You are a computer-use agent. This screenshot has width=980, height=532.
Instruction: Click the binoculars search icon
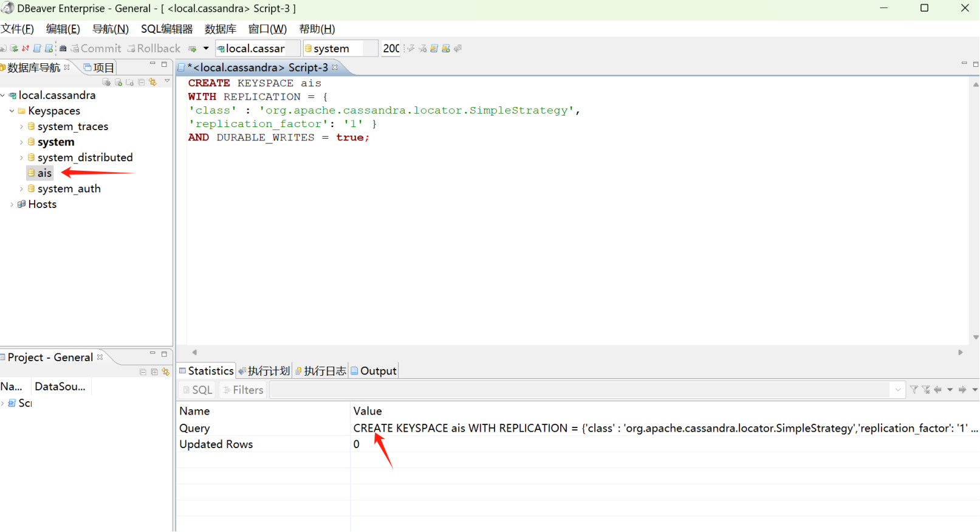[x=63, y=49]
